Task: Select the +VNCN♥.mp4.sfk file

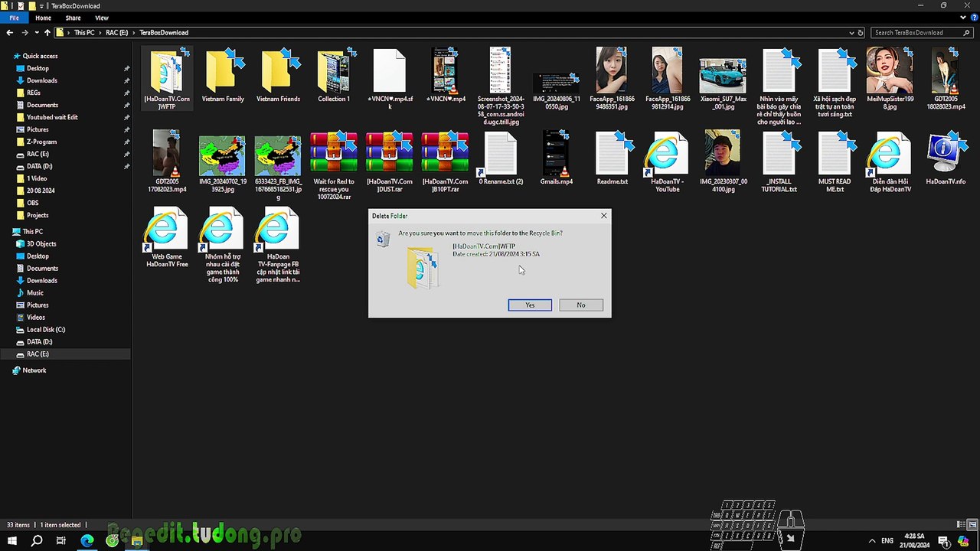Action: pos(390,79)
